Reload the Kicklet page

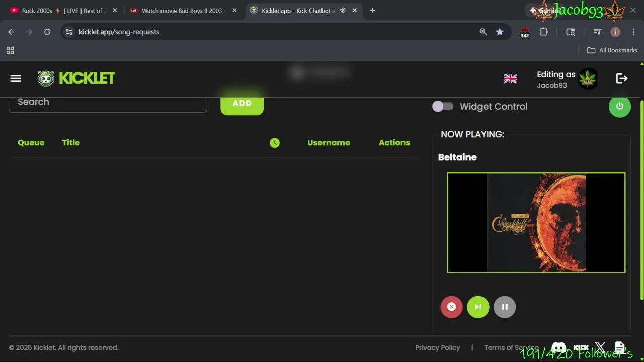47,32
